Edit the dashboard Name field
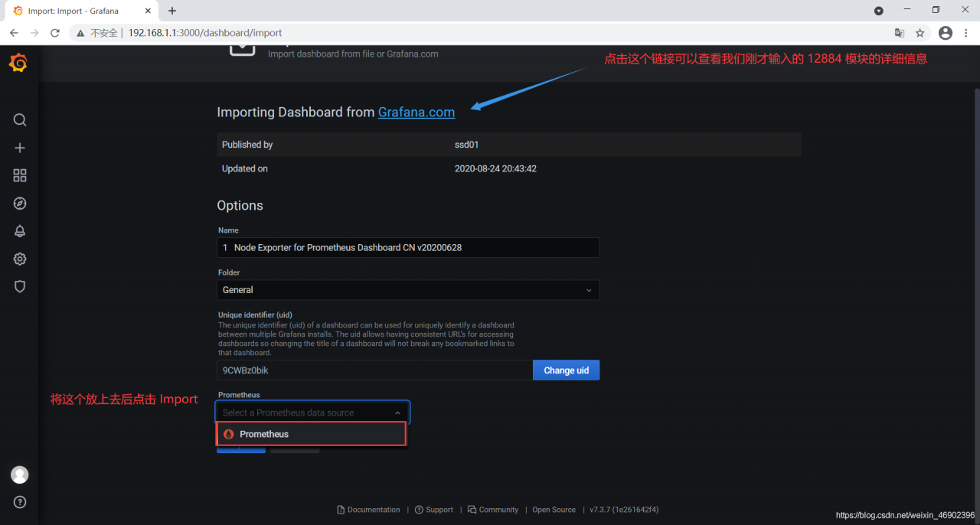 (x=408, y=248)
